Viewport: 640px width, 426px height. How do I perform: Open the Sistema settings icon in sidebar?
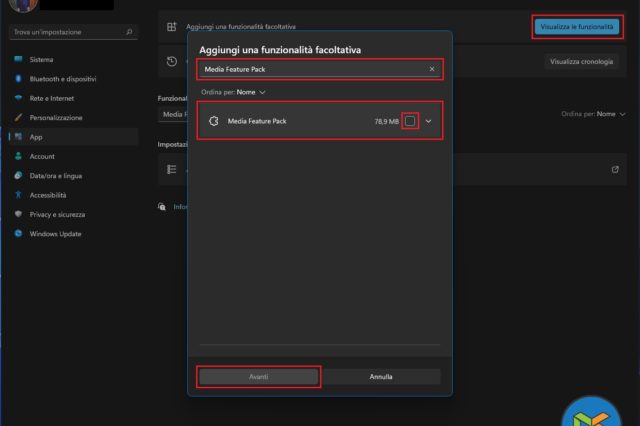(x=18, y=59)
